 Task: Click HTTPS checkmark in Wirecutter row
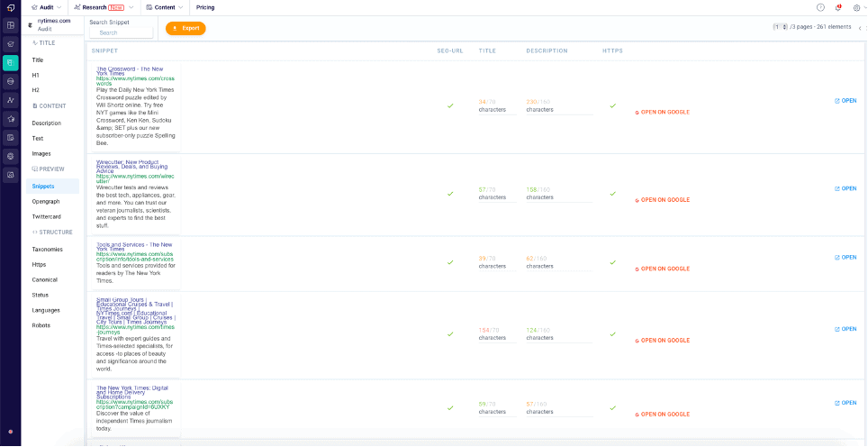click(x=612, y=194)
